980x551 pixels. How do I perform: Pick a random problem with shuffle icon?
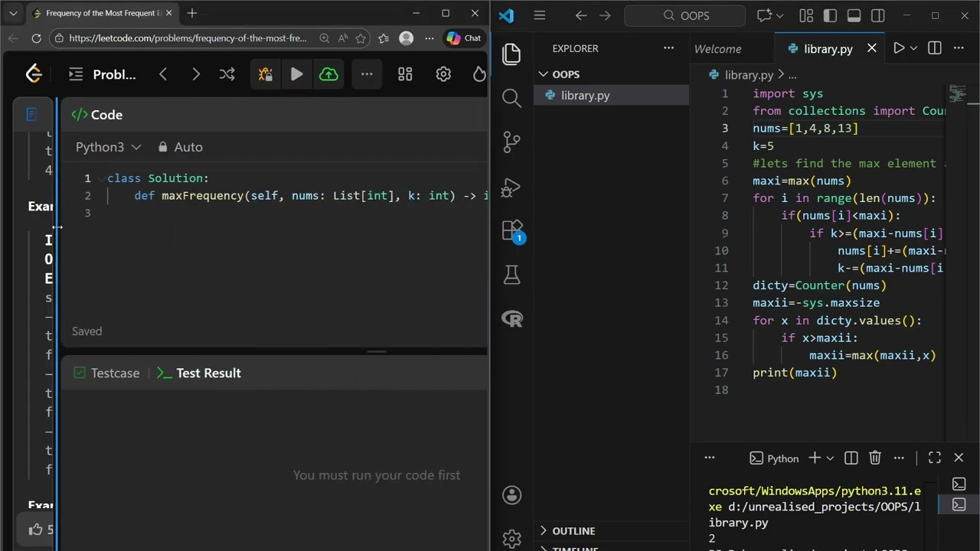point(227,74)
